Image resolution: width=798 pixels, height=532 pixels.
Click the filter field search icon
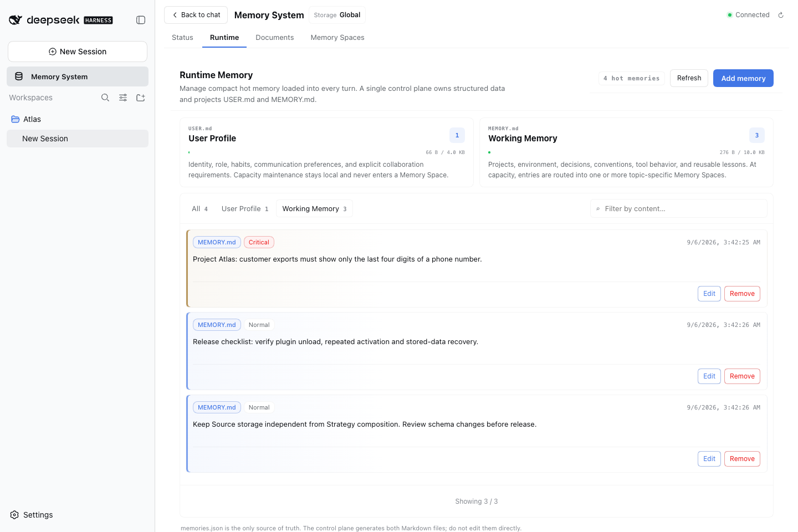pos(598,209)
